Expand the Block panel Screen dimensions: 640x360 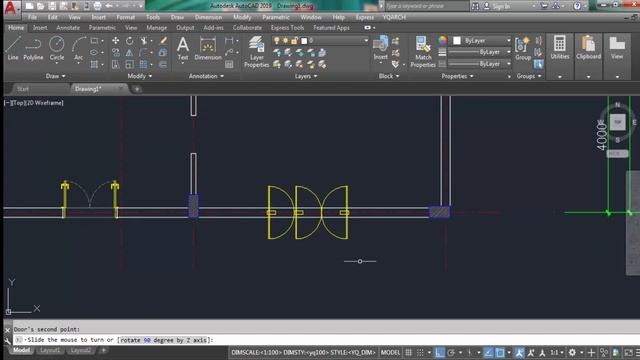(x=389, y=76)
